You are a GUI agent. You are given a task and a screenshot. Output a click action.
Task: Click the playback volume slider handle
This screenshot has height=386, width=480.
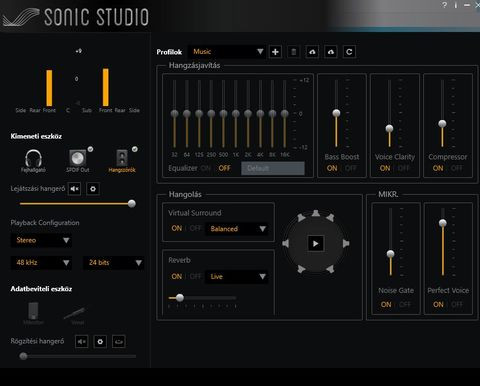click(x=132, y=204)
